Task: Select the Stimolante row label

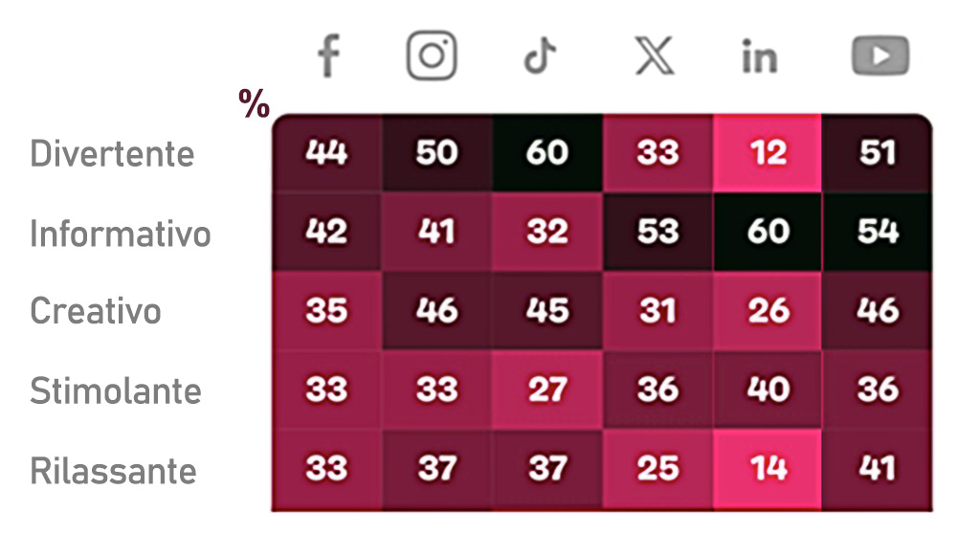Action: point(116,391)
